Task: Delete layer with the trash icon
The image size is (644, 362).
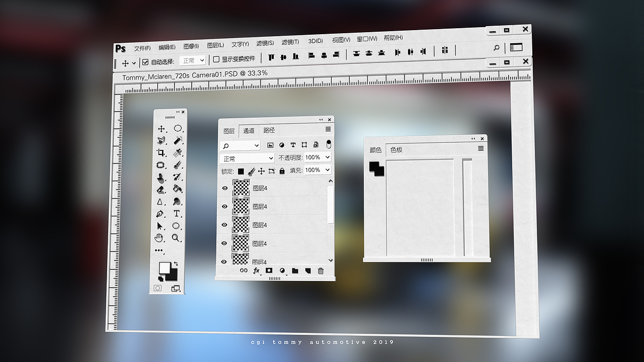Action: click(x=320, y=271)
